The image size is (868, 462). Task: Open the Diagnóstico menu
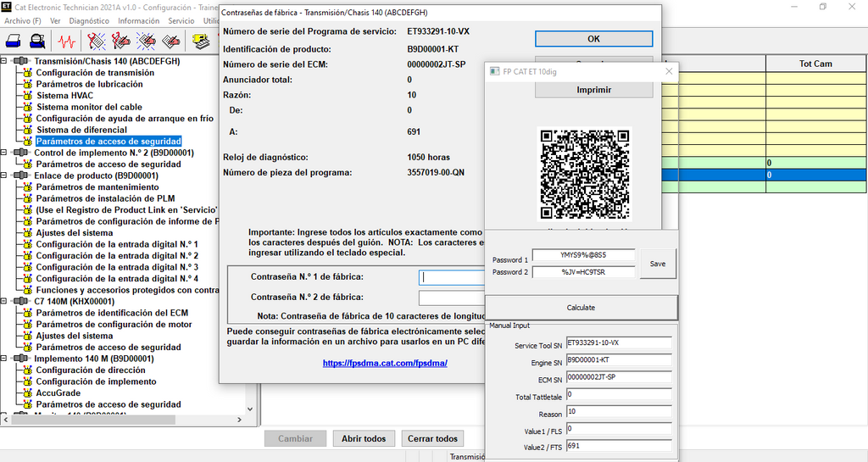coord(89,20)
